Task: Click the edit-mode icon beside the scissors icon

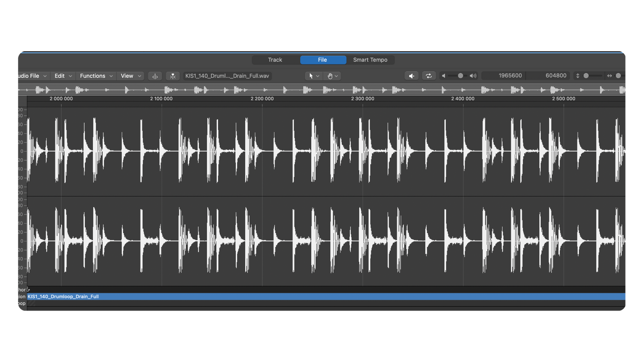Action: [155, 76]
